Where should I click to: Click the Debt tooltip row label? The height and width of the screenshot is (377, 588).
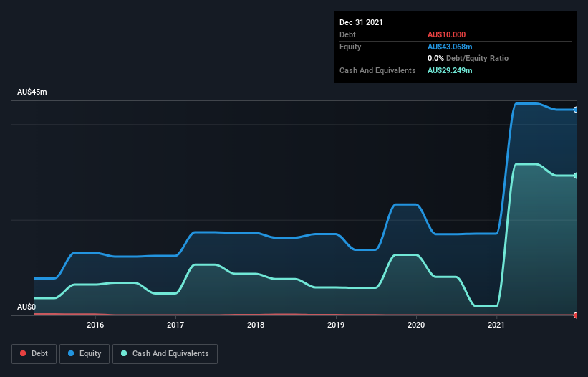click(347, 34)
